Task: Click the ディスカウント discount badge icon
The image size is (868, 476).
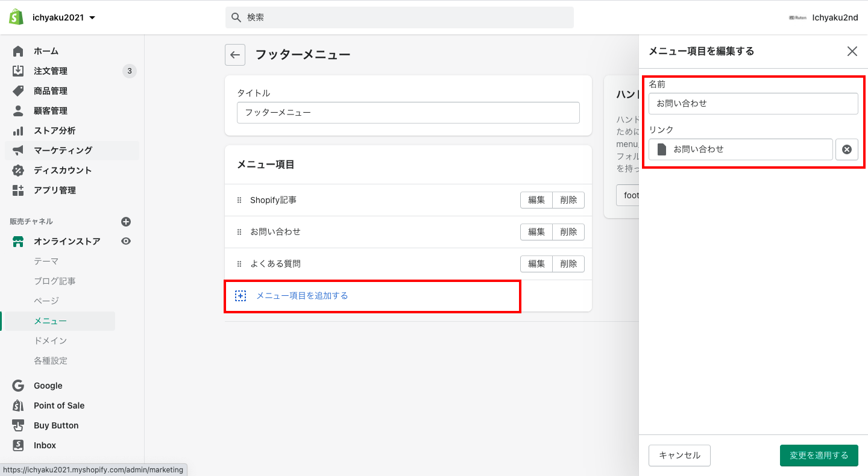Action: click(x=18, y=171)
